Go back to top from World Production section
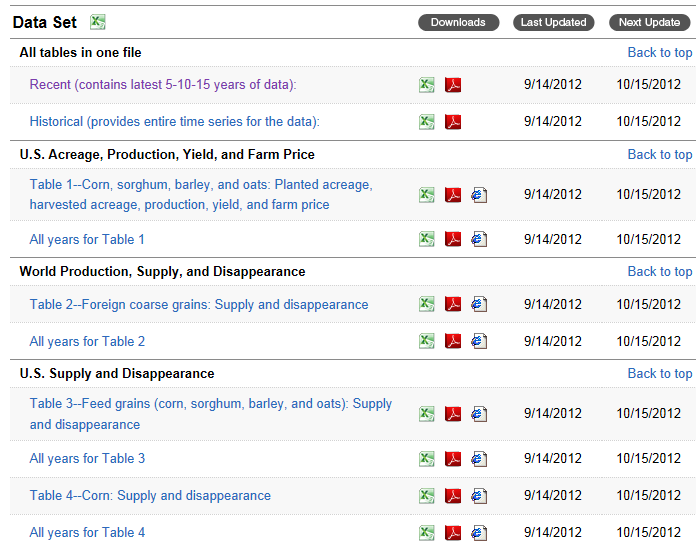This screenshot has height=541, width=698. click(x=659, y=271)
